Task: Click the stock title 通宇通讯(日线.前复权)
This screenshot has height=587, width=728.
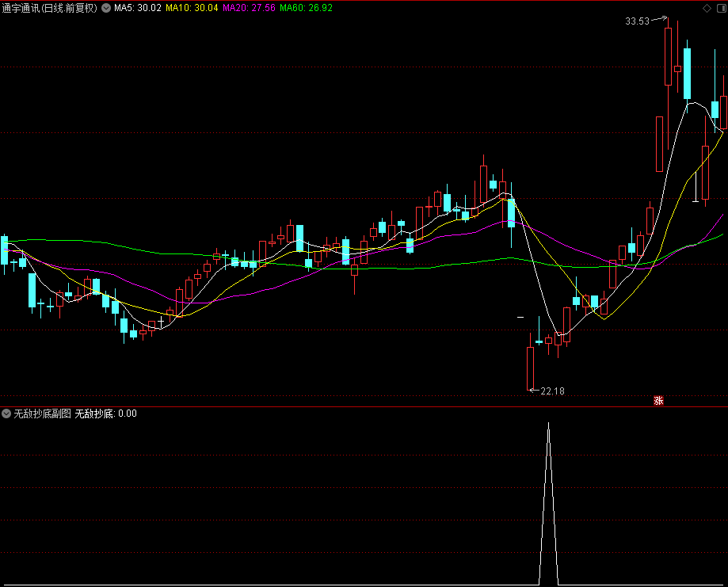Action: [50, 8]
